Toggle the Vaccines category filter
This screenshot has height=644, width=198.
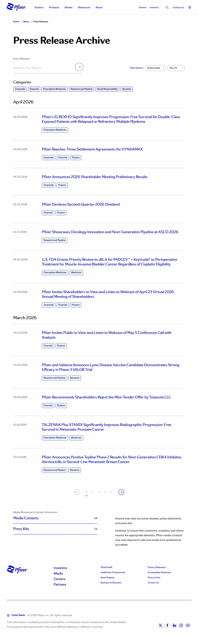(127, 89)
